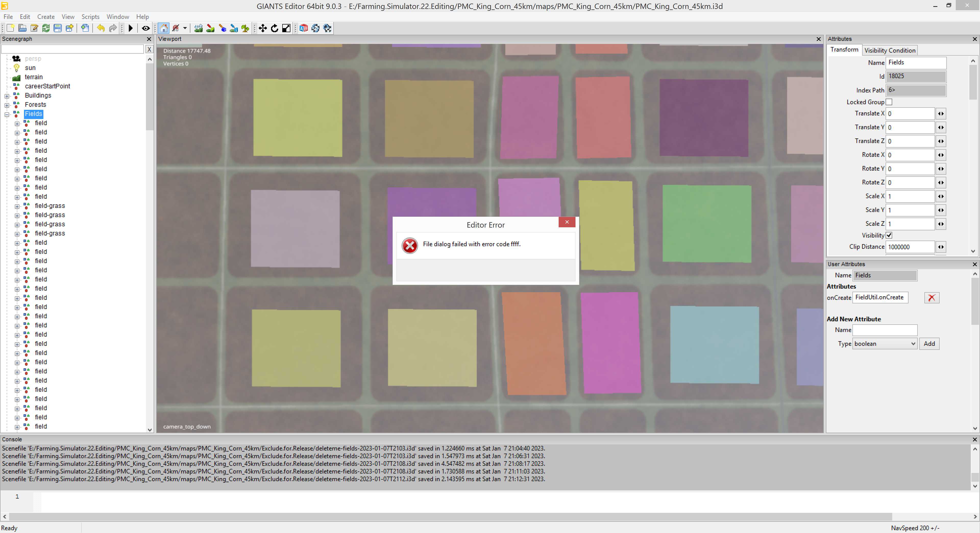Click the Save scene floppy icon
Screen dimensions: 980x533
pyautogui.click(x=57, y=28)
